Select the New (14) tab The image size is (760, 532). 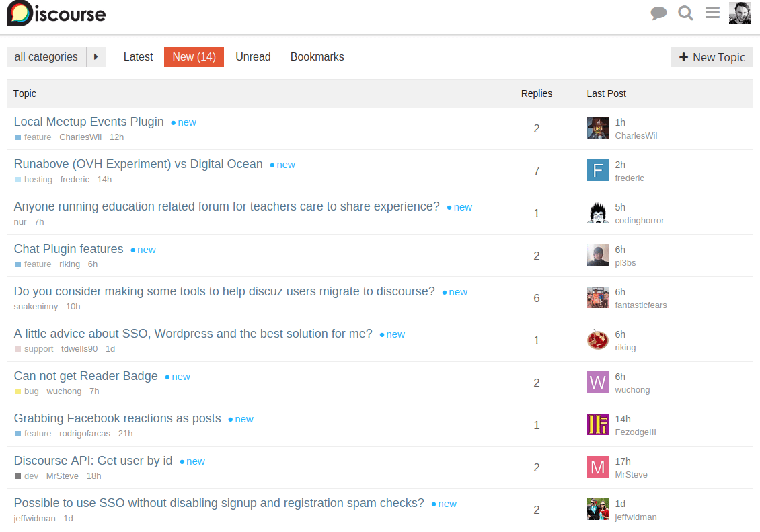pyautogui.click(x=194, y=57)
